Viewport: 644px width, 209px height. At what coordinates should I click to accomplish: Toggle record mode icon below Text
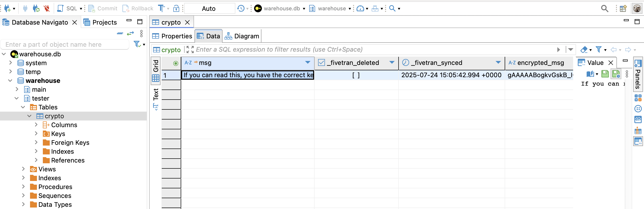point(156,107)
